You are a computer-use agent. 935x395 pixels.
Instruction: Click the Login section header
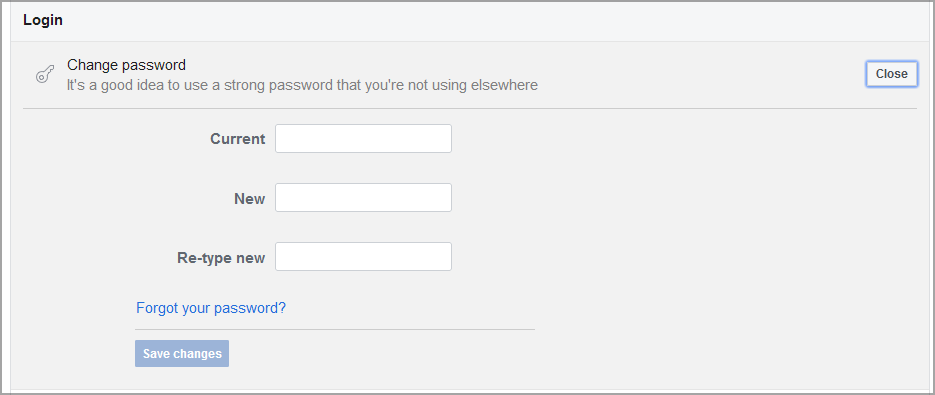click(43, 20)
